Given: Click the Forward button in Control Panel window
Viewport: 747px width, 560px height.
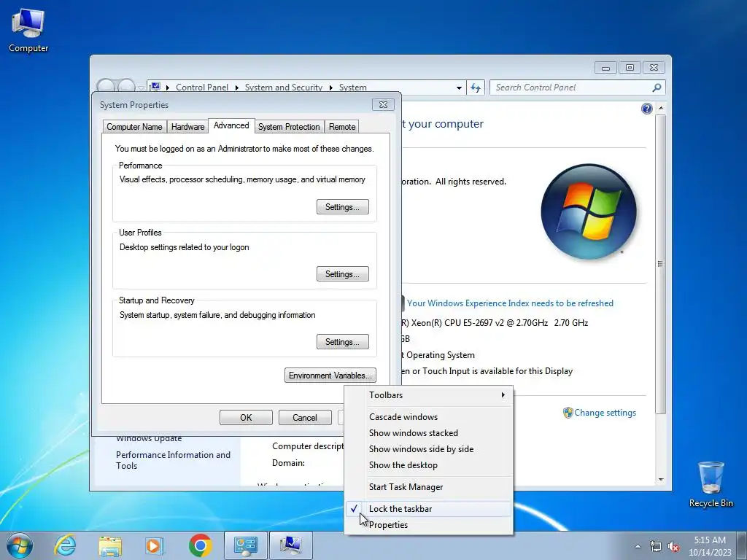Looking at the screenshot, I should 126,85.
